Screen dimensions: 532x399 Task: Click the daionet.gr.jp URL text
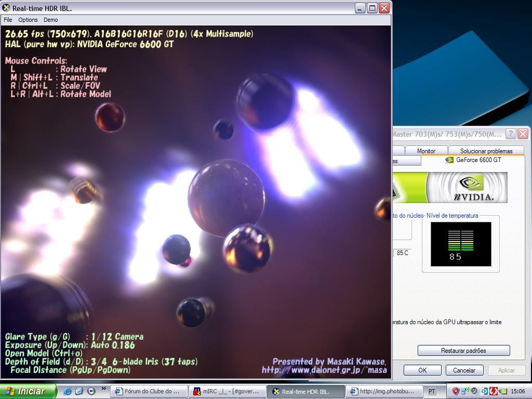tap(324, 370)
